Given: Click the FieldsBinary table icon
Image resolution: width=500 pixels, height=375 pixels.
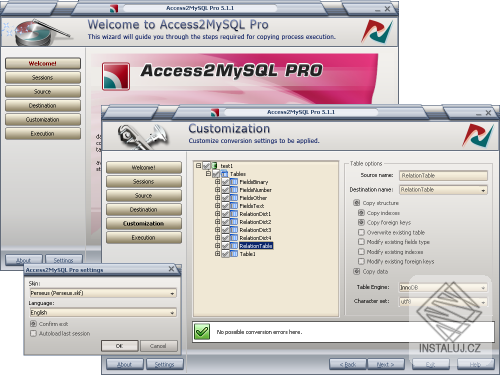Looking at the screenshot, I should [234, 182].
